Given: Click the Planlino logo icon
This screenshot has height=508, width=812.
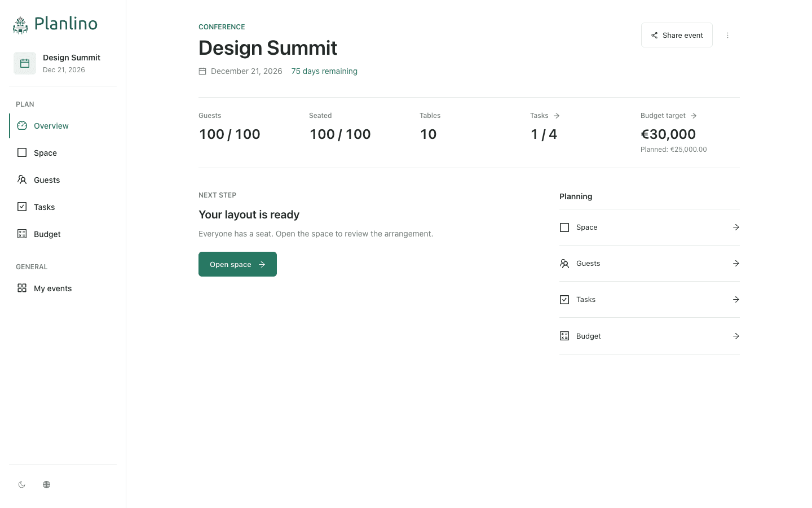Looking at the screenshot, I should coord(20,25).
